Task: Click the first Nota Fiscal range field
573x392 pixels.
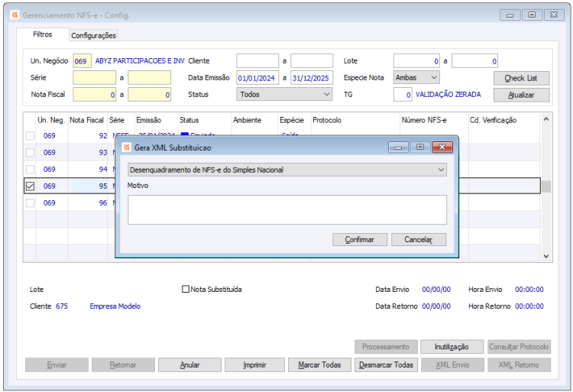Action: [x=94, y=94]
